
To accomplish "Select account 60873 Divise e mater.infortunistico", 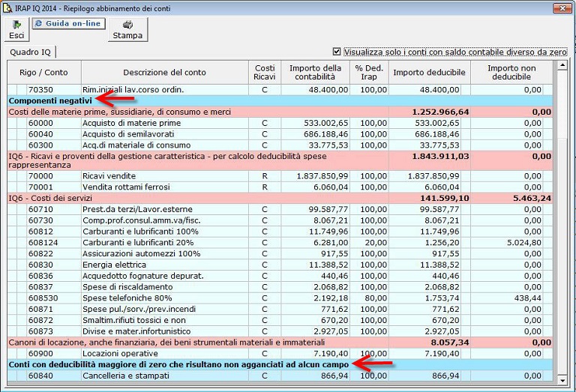I will [280, 331].
